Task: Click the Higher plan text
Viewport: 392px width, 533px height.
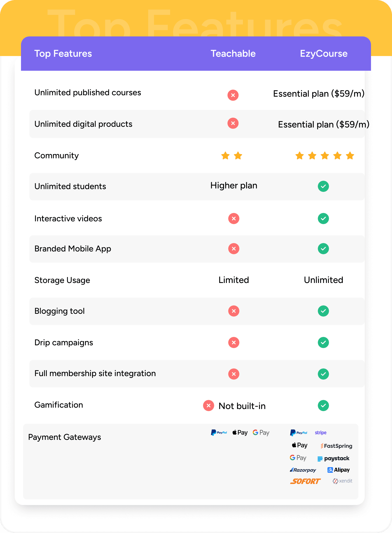Action: pyautogui.click(x=234, y=185)
